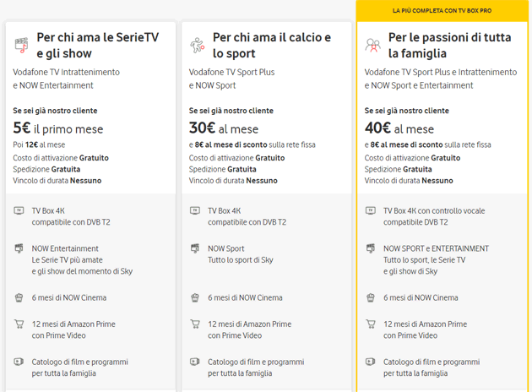The image size is (532, 392).
Task: Click the popcorn icon in the SerieTV card
Action: point(19,297)
